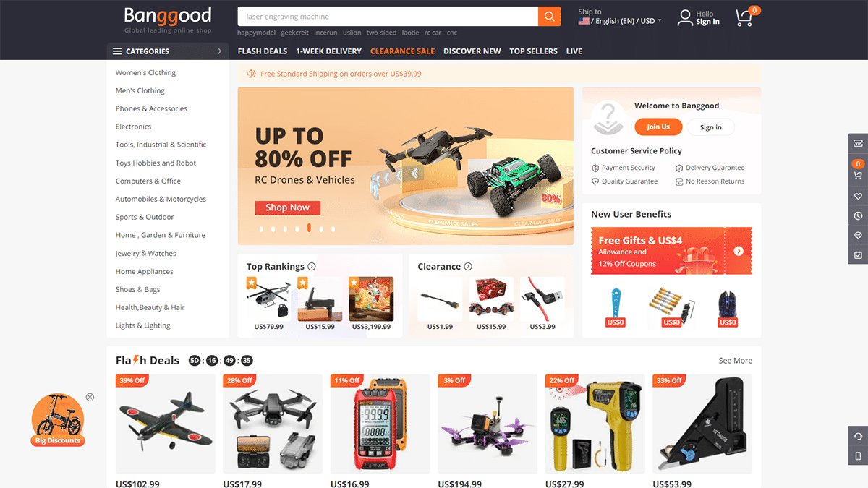This screenshot has width=868, height=488.
Task: Open the Ship to language currency dropdown
Action: click(620, 21)
